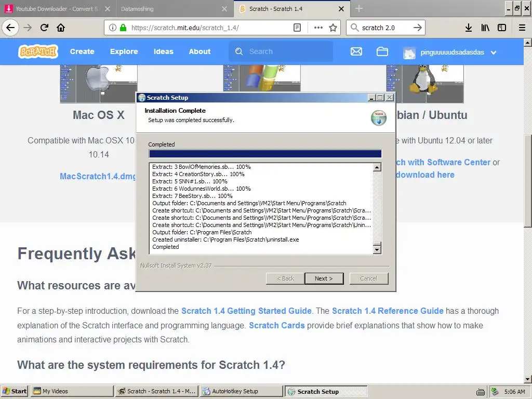Click Next in Scratch Setup
This screenshot has height=399, width=532.
324,278
